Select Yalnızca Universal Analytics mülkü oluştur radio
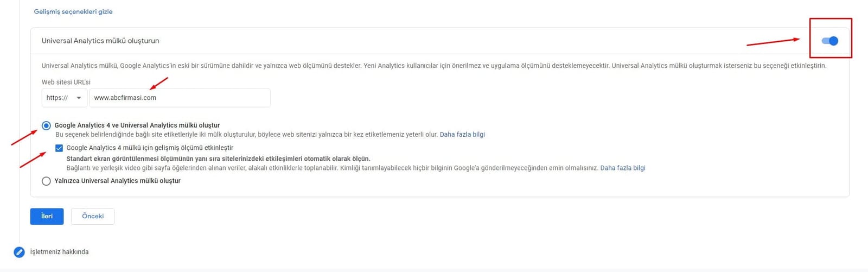 (x=46, y=181)
